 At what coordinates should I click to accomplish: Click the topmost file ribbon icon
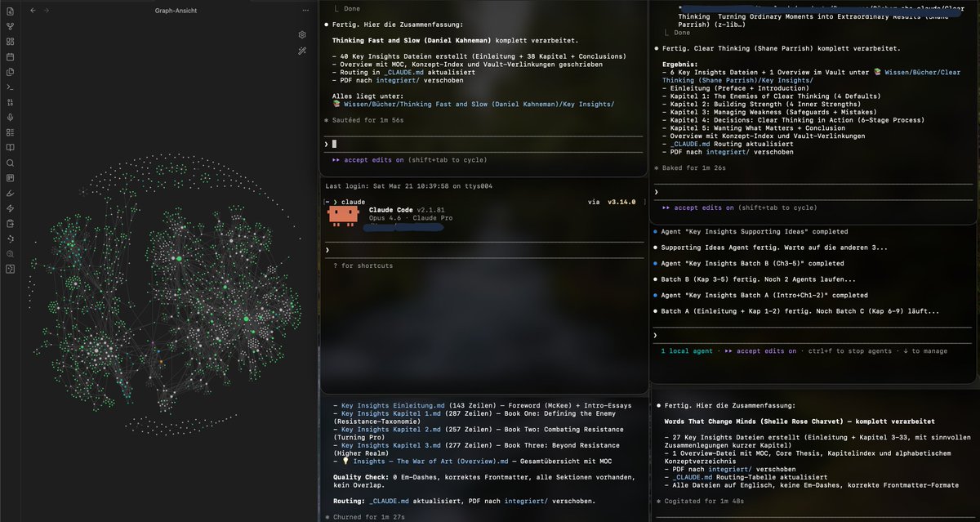[x=10, y=11]
